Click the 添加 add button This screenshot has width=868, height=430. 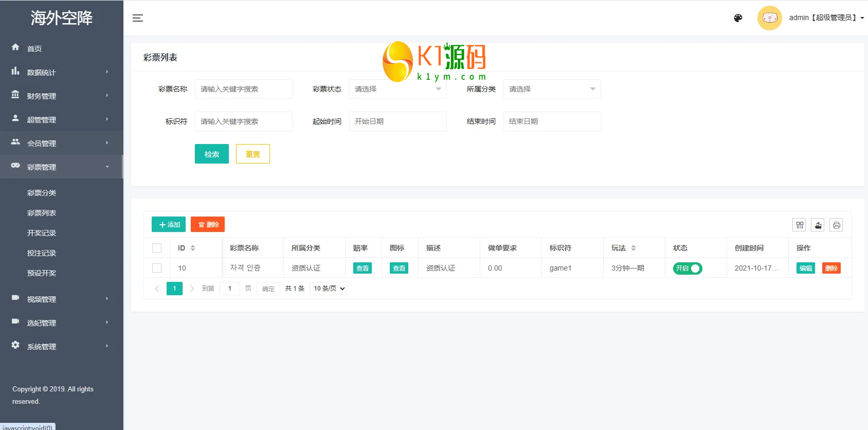pos(169,224)
